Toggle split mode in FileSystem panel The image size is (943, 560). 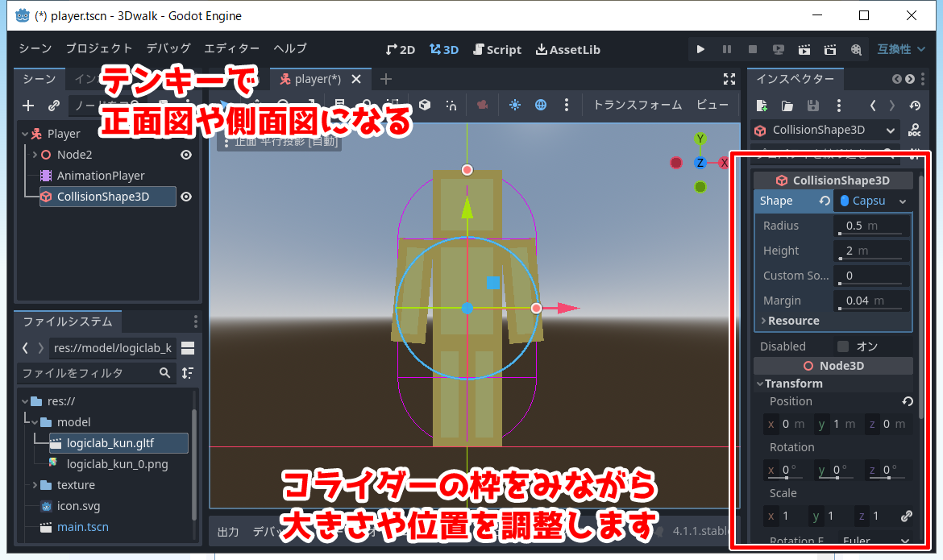(188, 348)
